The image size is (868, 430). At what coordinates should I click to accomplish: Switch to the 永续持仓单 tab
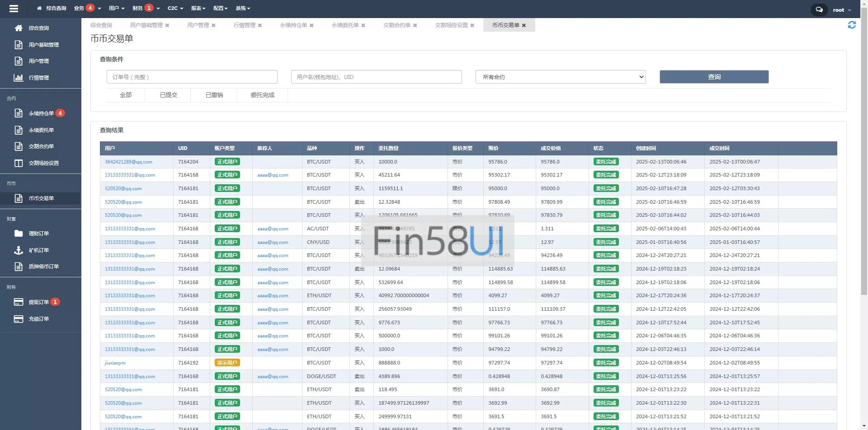click(293, 25)
